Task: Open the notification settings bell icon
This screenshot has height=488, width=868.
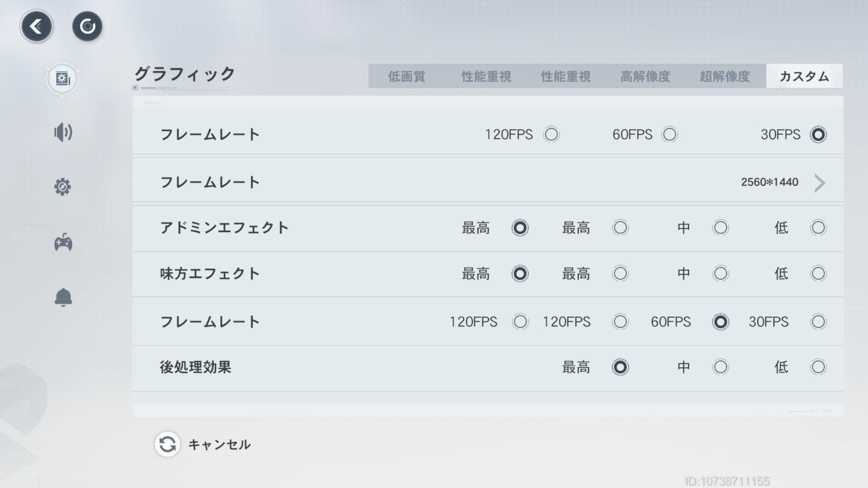Action: 63,298
